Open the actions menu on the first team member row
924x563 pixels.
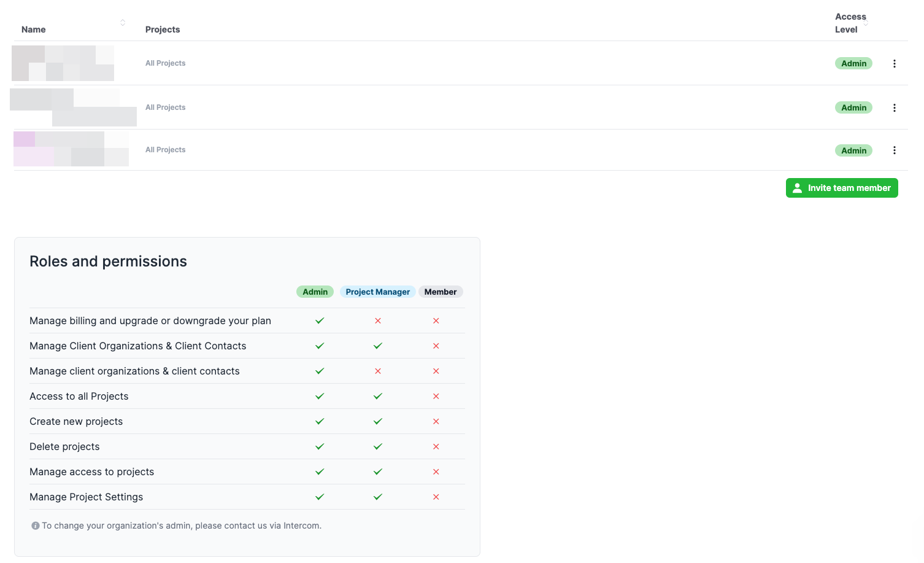[895, 63]
